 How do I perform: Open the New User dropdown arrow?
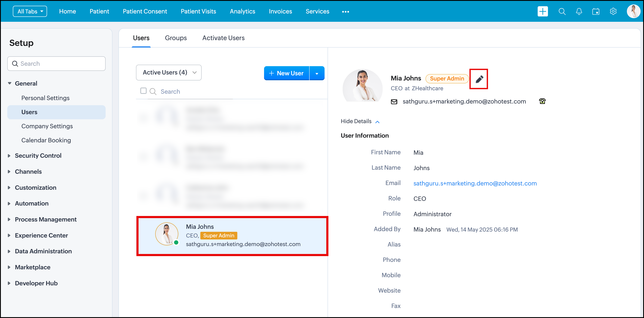317,73
